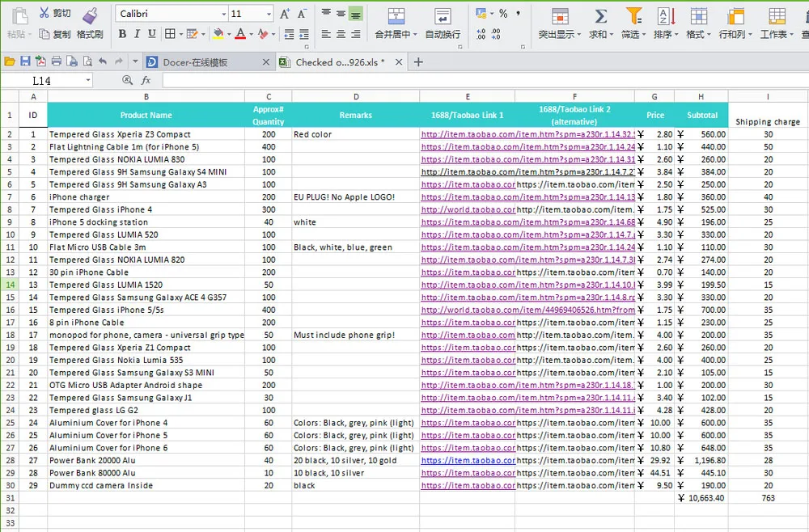Image resolution: width=809 pixels, height=532 pixels.
Task: Open the Taobao link for Tempered Glass Xperia Z3 Compact
Action: 468,134
